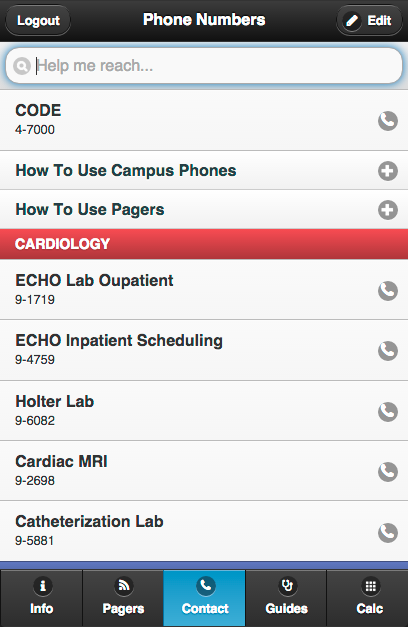Focus the 'Help me reach...' search field
Image resolution: width=408 pixels, height=627 pixels.
204,66
